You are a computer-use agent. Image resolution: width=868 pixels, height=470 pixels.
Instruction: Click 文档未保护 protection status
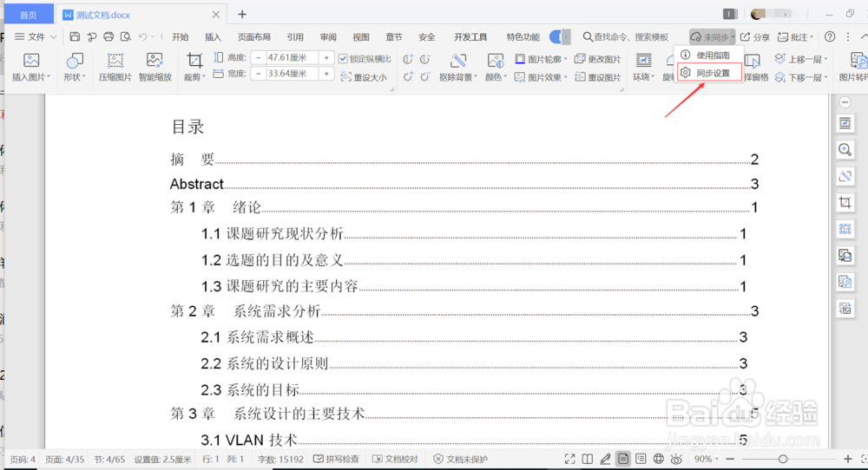tap(461, 459)
